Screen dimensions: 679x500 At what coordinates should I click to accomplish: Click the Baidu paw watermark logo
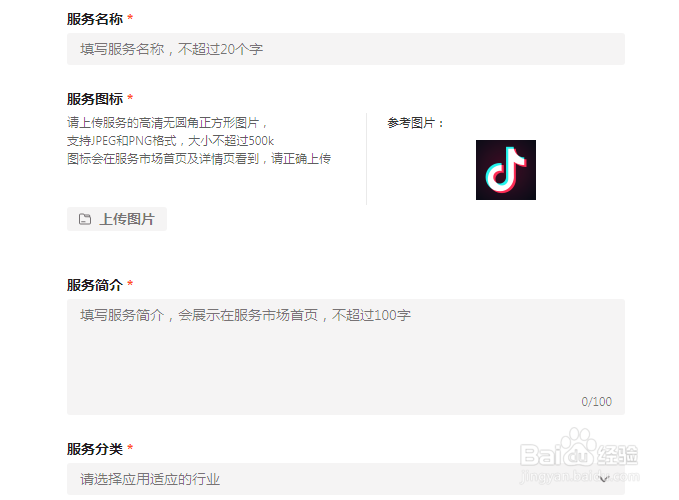579,448
